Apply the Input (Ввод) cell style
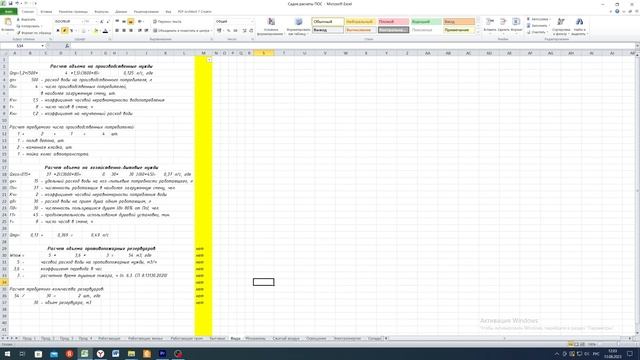The height and width of the screenshot is (360, 640). pyautogui.click(x=459, y=22)
